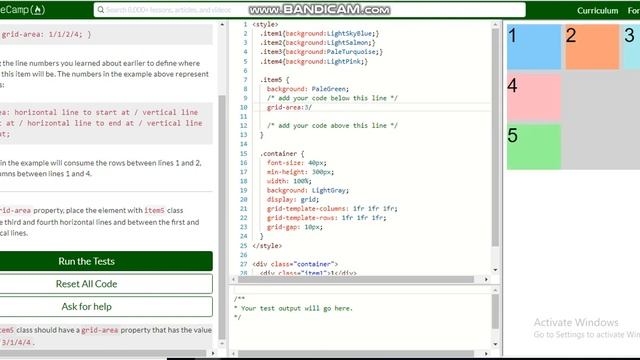Click the test output vertical scrollbar thumb
The width and height of the screenshot is (640, 360).
pos(495,312)
